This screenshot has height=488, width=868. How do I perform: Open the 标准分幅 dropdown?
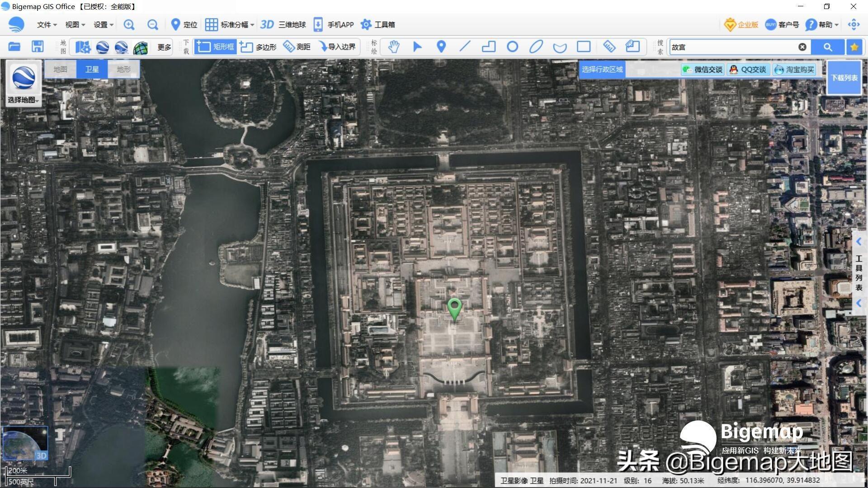point(230,25)
